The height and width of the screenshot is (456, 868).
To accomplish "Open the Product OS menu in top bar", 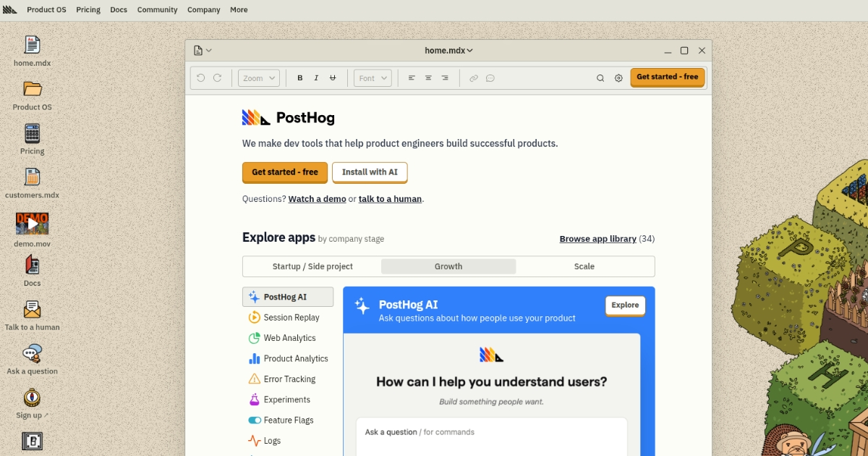I will (46, 10).
